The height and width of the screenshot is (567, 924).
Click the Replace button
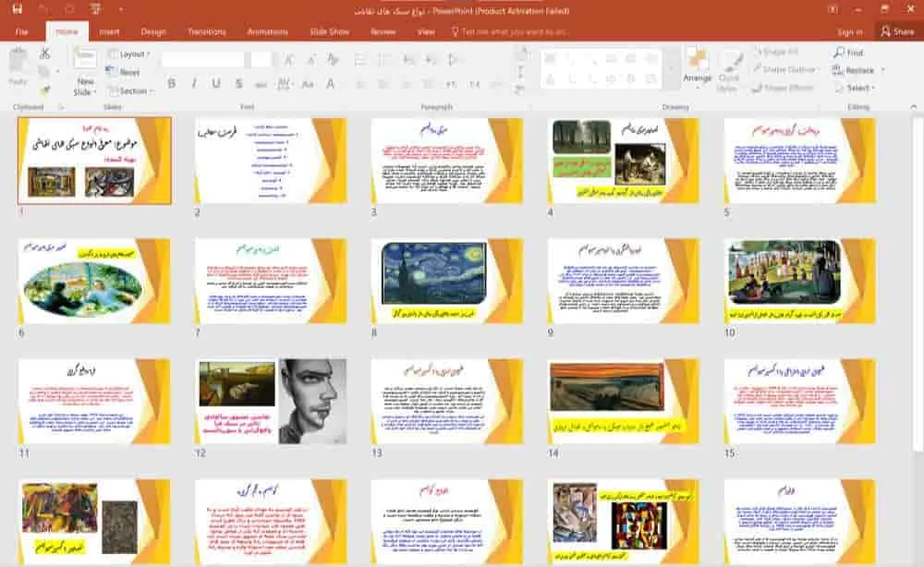858,70
